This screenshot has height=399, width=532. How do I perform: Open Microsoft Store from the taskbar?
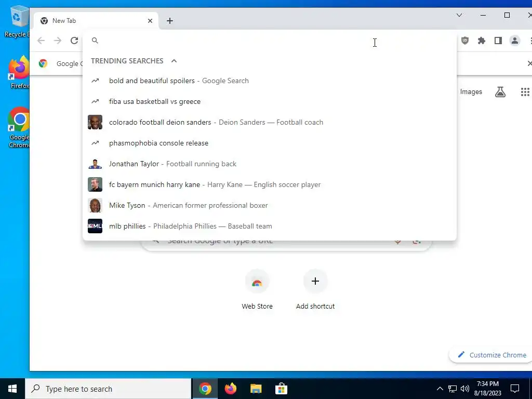tap(281, 389)
